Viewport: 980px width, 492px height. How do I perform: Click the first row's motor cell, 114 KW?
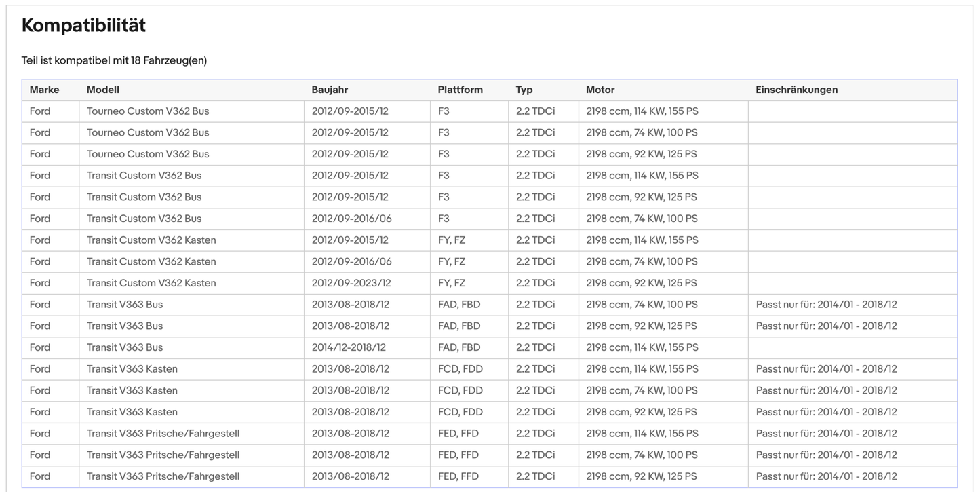click(642, 111)
